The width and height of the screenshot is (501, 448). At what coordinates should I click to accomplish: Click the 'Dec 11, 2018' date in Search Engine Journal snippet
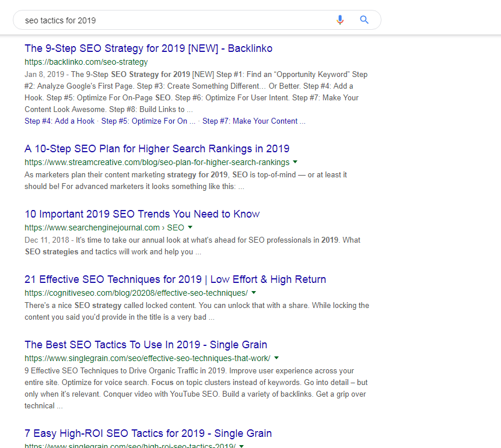[47, 240]
